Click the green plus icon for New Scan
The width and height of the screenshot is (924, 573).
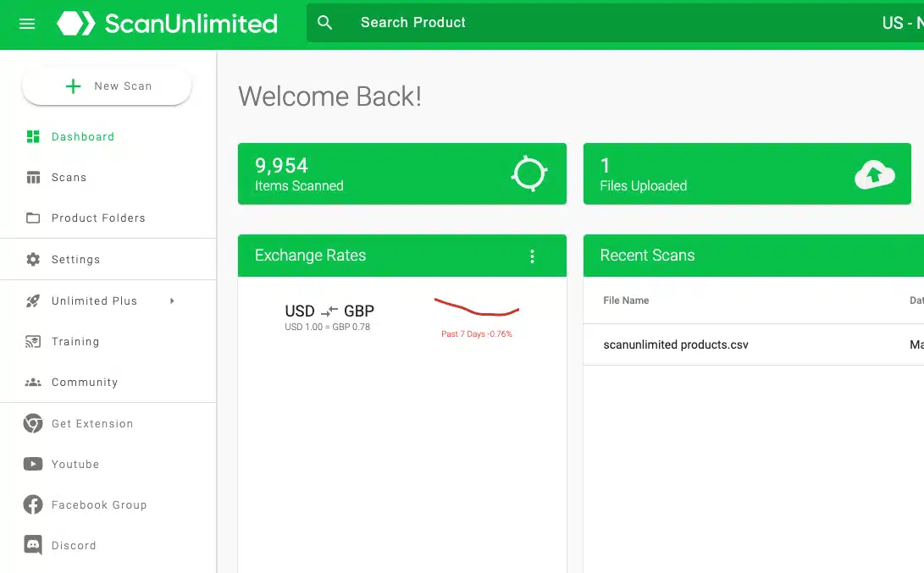coord(73,86)
